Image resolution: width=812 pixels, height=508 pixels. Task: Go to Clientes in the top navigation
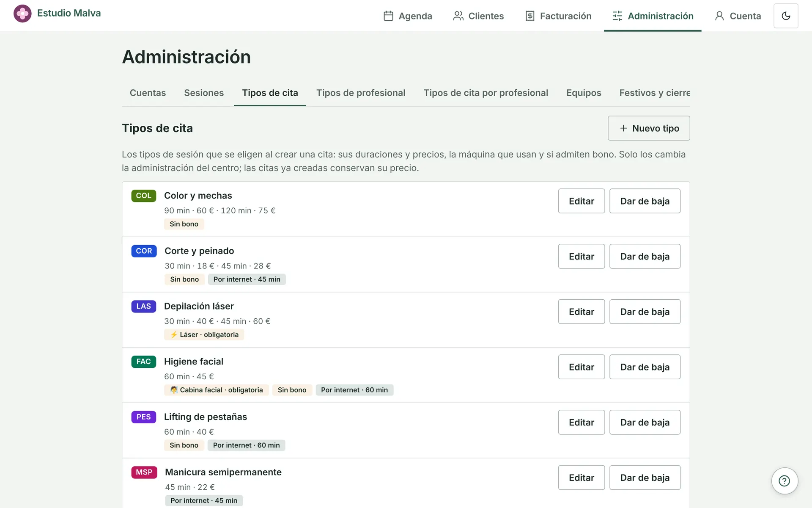tap(478, 16)
